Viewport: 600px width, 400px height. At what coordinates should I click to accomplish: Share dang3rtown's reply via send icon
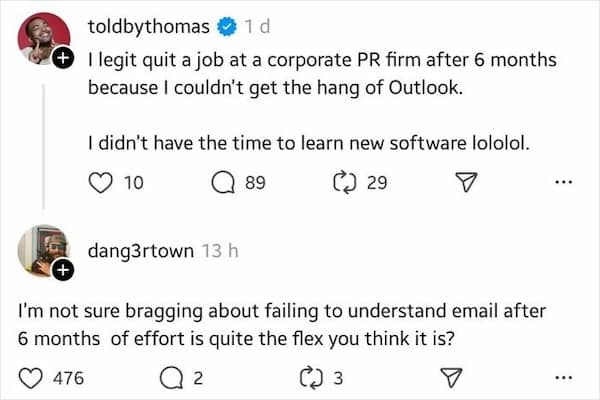450,377
